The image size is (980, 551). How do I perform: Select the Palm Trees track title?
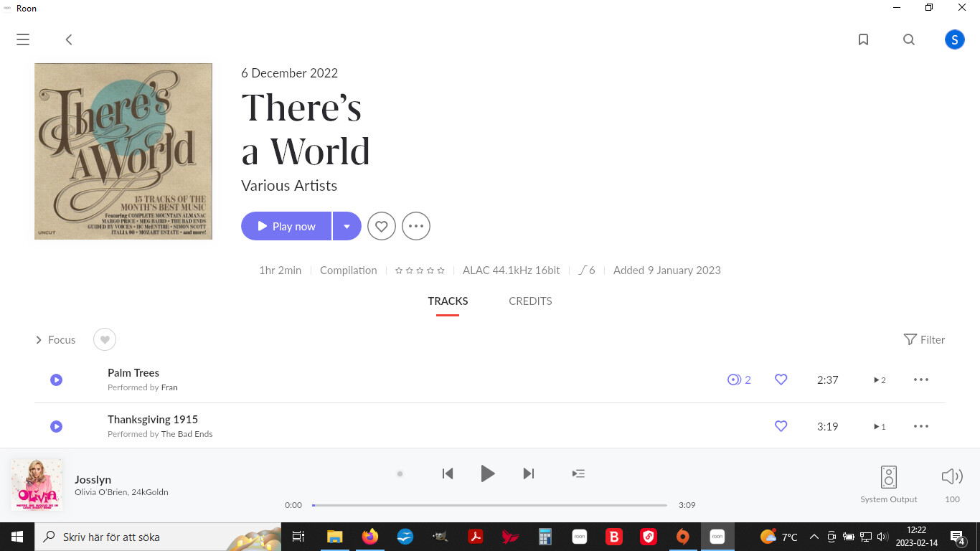(133, 372)
